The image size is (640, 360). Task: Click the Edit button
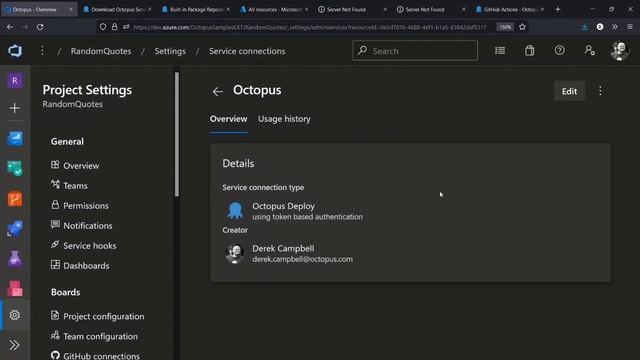pyautogui.click(x=569, y=91)
